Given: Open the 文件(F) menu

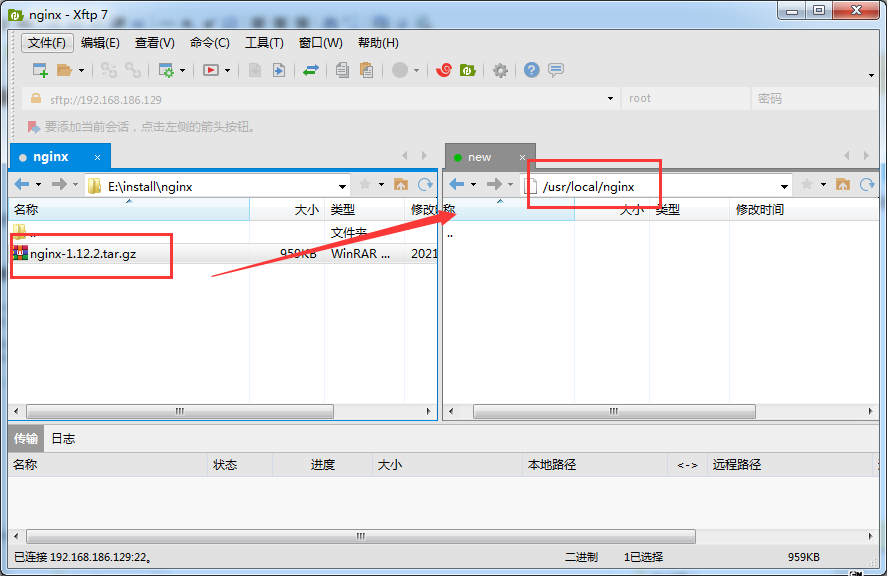Looking at the screenshot, I should [x=47, y=43].
